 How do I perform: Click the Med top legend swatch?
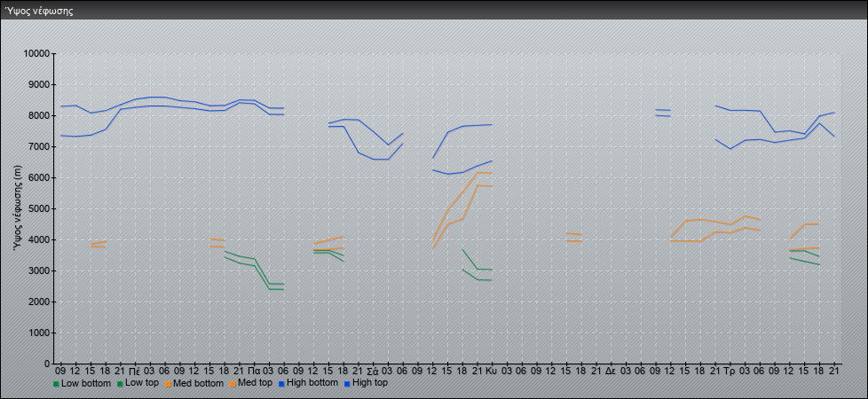click(233, 383)
